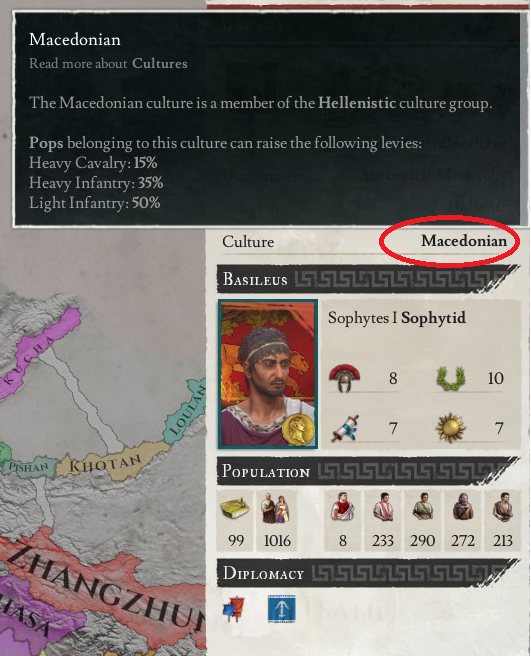This screenshot has height=656, width=531.
Task: Click the freemen pop icon showing 290
Action: click(x=423, y=507)
